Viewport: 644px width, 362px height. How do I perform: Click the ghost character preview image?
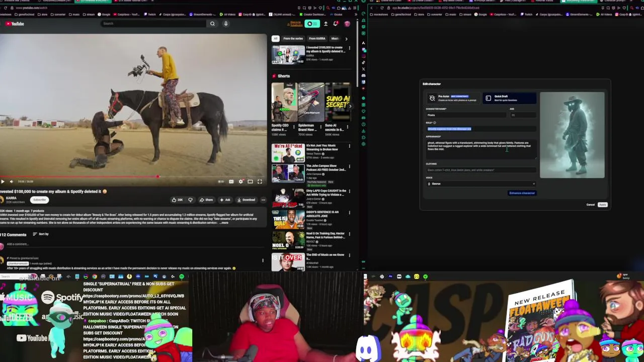[572, 135]
